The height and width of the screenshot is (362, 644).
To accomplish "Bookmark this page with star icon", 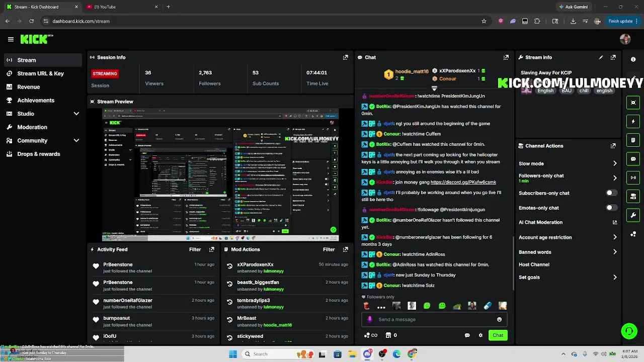I will pos(484,21).
